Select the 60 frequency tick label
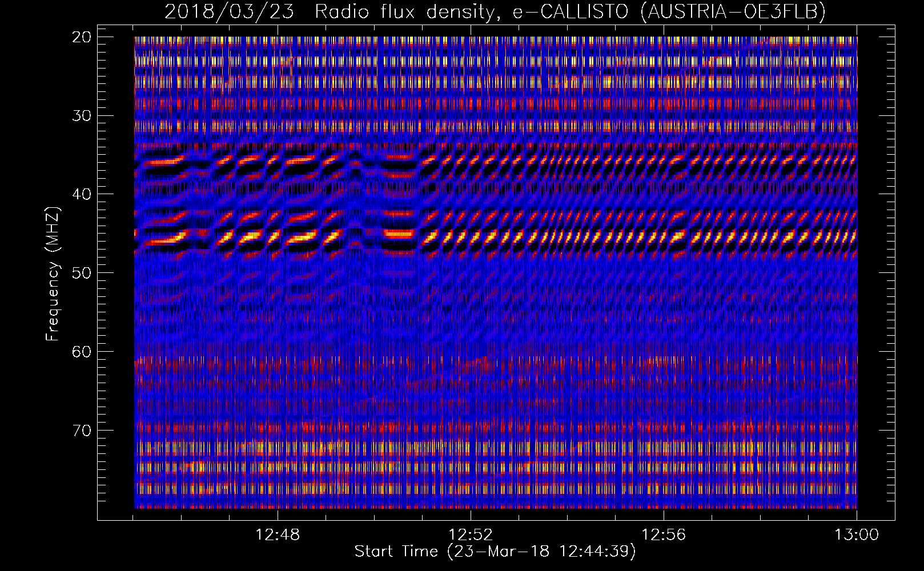The width and height of the screenshot is (924, 571). 82,351
